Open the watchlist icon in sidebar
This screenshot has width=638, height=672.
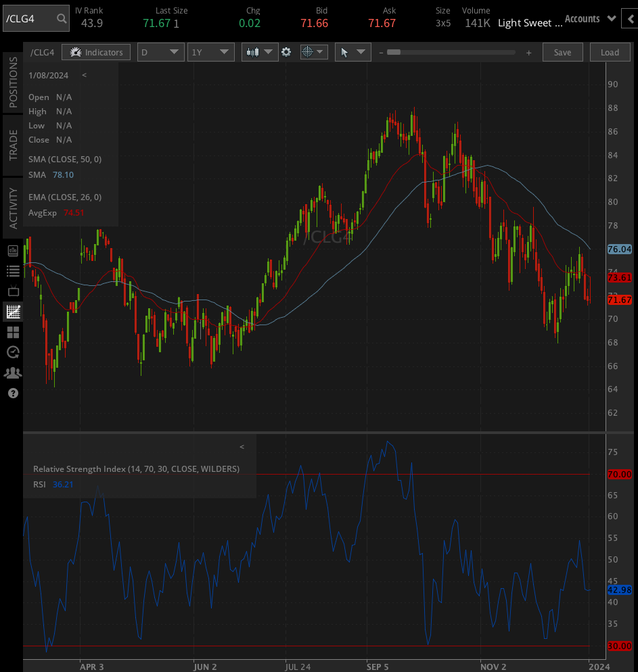click(12, 271)
